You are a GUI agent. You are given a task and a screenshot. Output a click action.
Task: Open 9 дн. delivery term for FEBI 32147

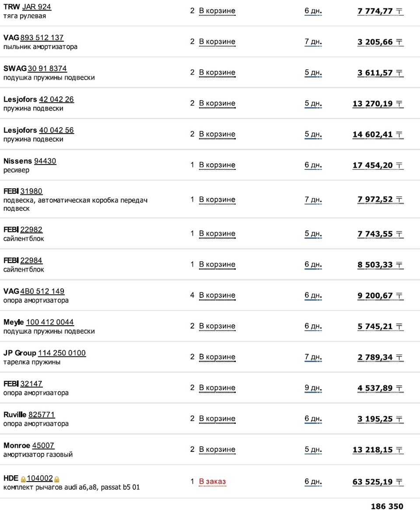313,388
